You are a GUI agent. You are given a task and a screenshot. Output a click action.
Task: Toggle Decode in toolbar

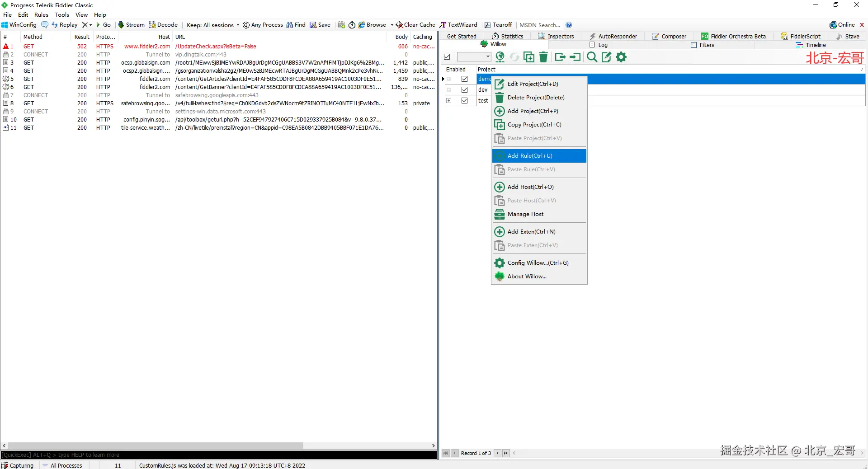(163, 25)
